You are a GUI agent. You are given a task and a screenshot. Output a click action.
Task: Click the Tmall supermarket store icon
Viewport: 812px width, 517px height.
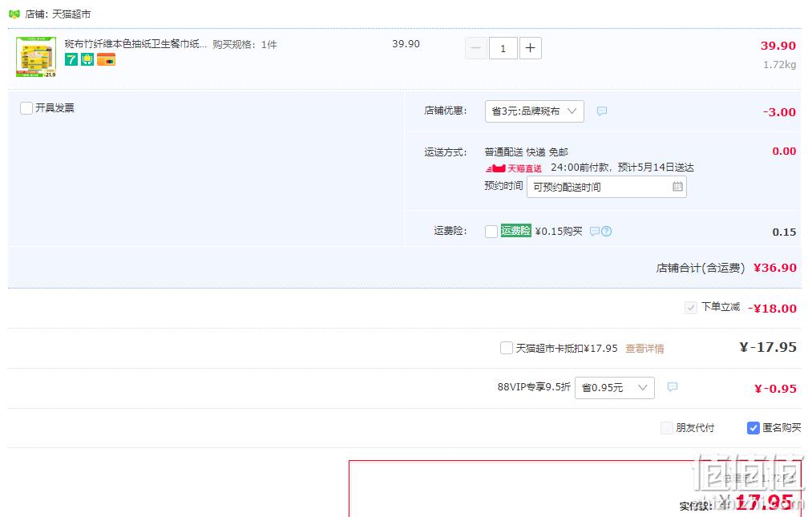pos(14,14)
